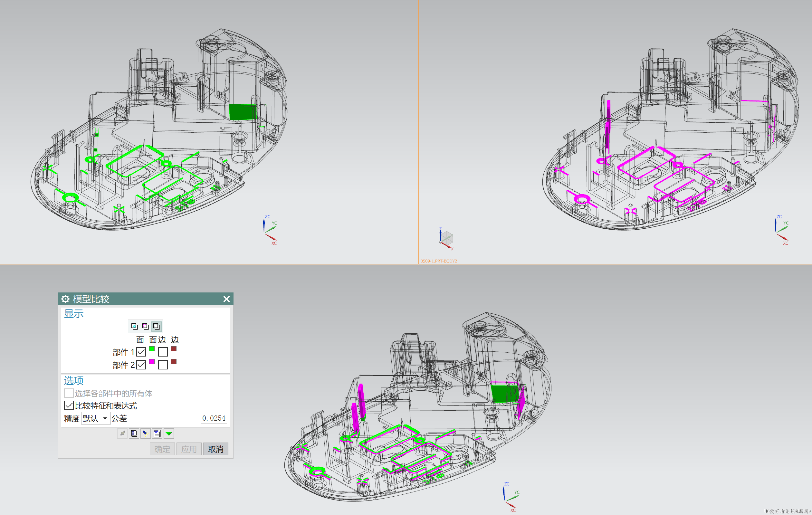The height and width of the screenshot is (515, 812).
Task: Click the green 部件 1 face color swatch
Action: (152, 349)
